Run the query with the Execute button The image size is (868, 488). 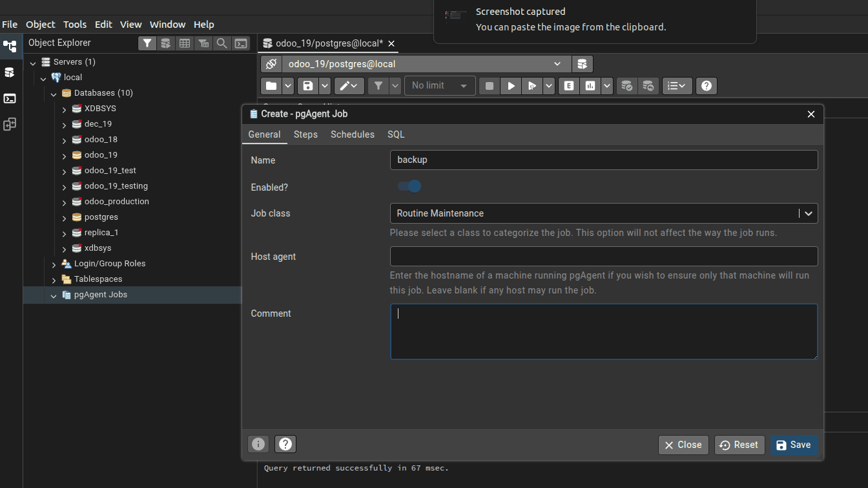coord(510,85)
